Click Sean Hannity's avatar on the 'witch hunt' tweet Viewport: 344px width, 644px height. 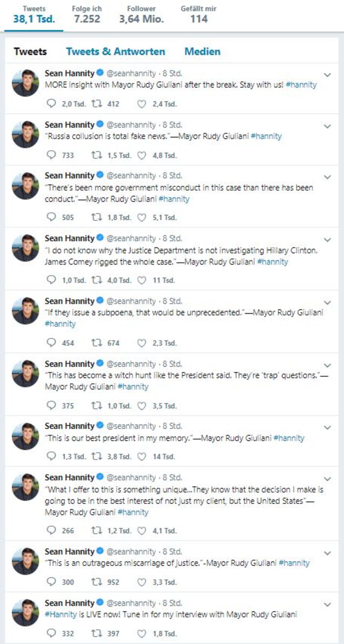tap(25, 373)
